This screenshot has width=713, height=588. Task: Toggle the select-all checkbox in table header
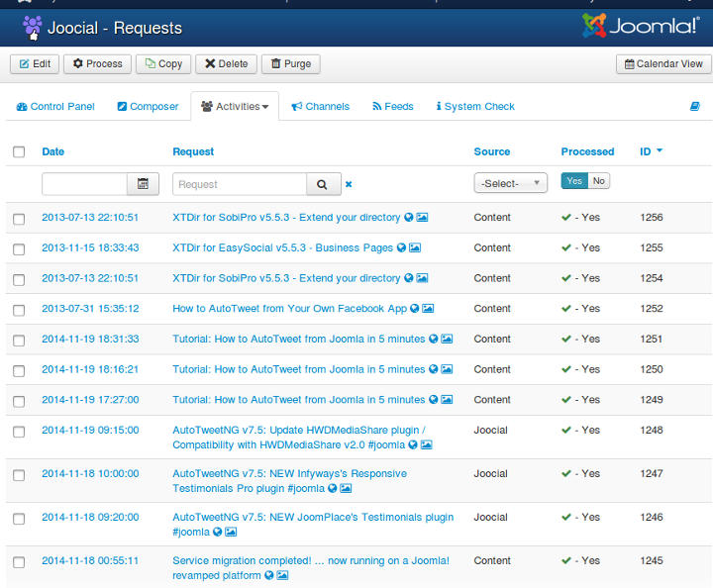tap(19, 151)
